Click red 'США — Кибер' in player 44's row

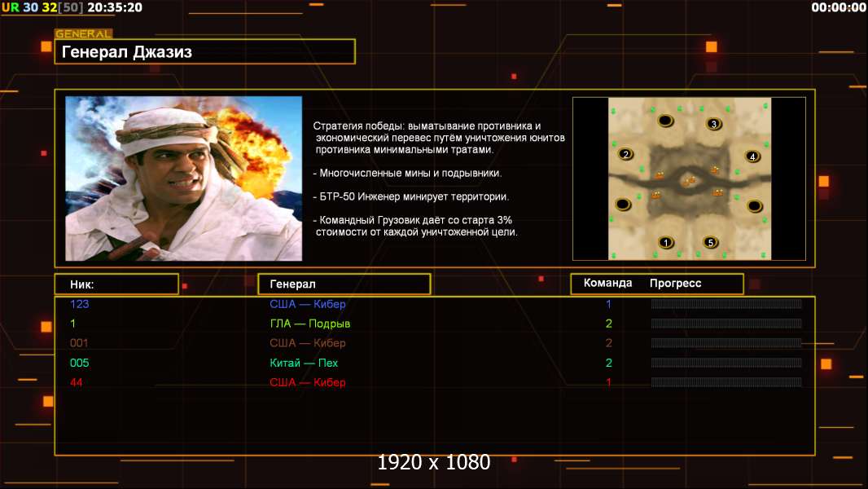pyautogui.click(x=307, y=382)
